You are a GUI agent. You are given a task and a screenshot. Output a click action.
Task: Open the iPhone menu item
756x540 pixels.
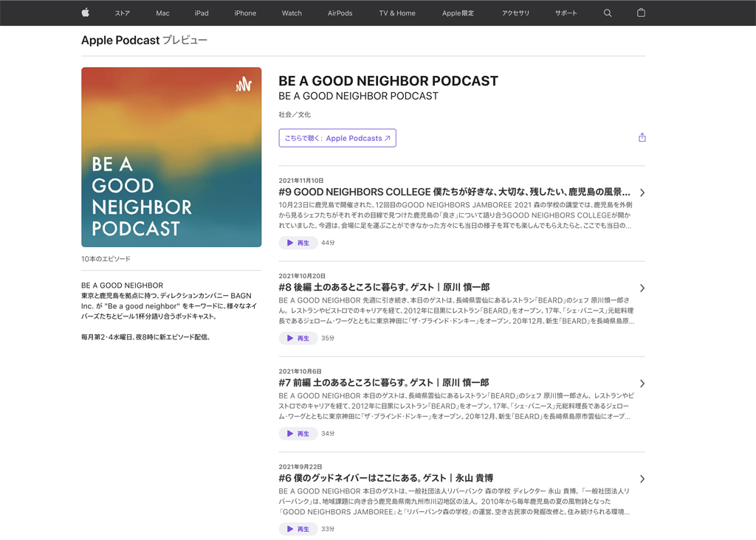click(x=245, y=13)
